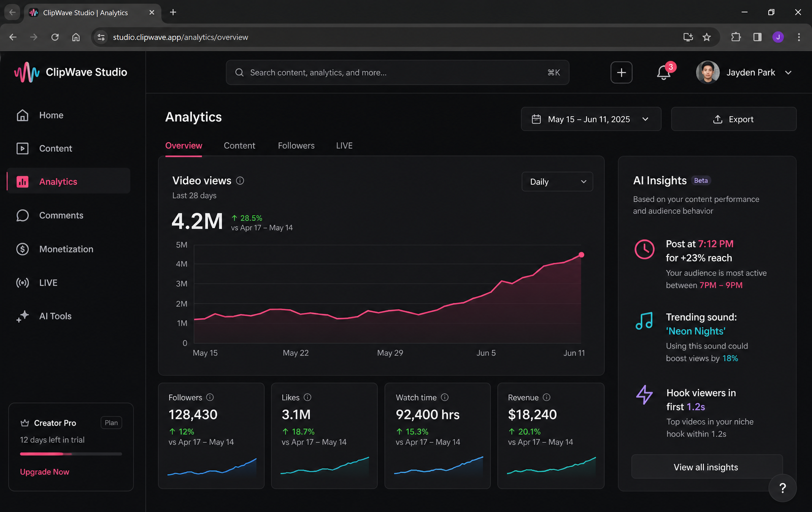Open a new browser tab

[x=173, y=12]
